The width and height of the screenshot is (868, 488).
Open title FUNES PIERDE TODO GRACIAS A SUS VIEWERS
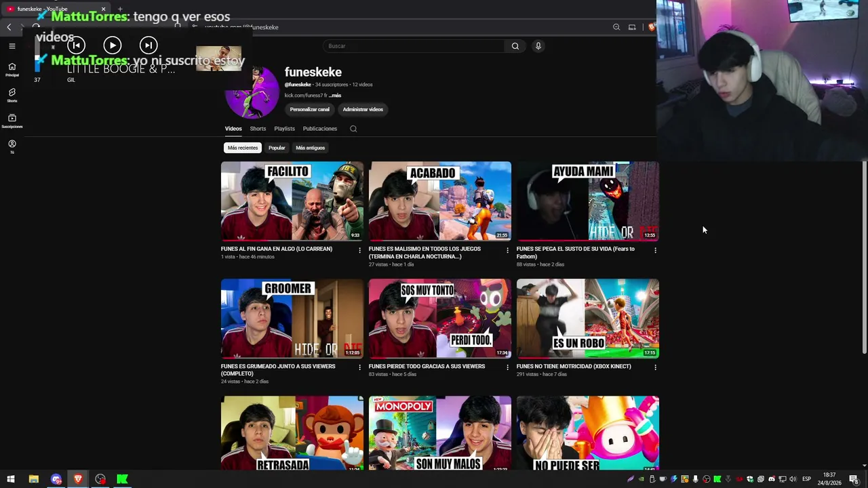[427, 366]
